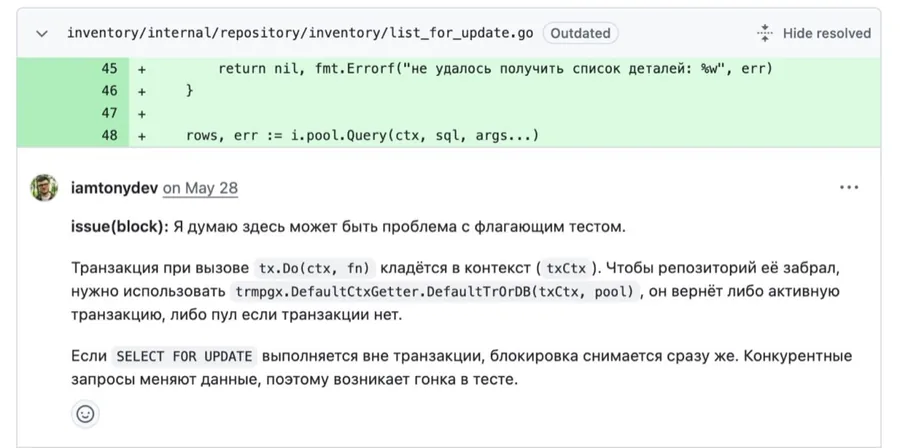Screen dimensions: 900x448
Task: Open the iamtonydev profile link
Action: tap(114, 188)
